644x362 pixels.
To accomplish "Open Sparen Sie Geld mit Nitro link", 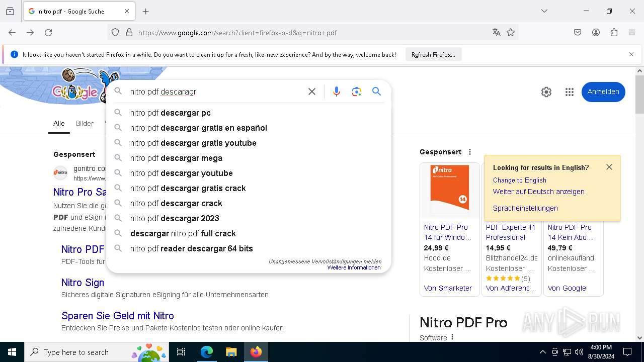I will pos(117,316).
